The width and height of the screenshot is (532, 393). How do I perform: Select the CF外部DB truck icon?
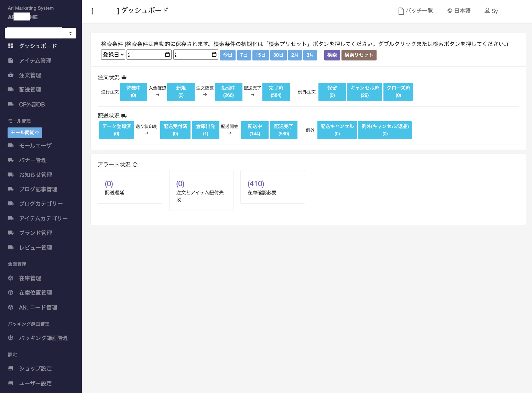[x=11, y=104]
